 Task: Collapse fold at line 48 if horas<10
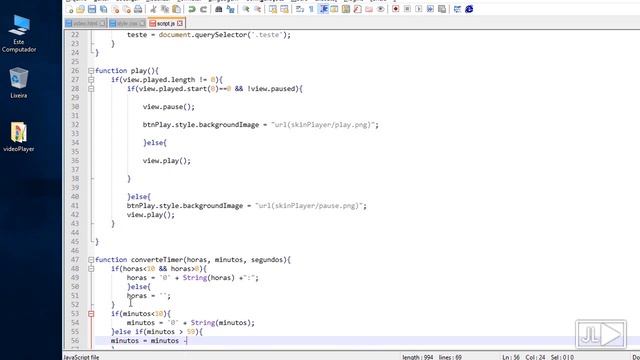click(x=91, y=269)
